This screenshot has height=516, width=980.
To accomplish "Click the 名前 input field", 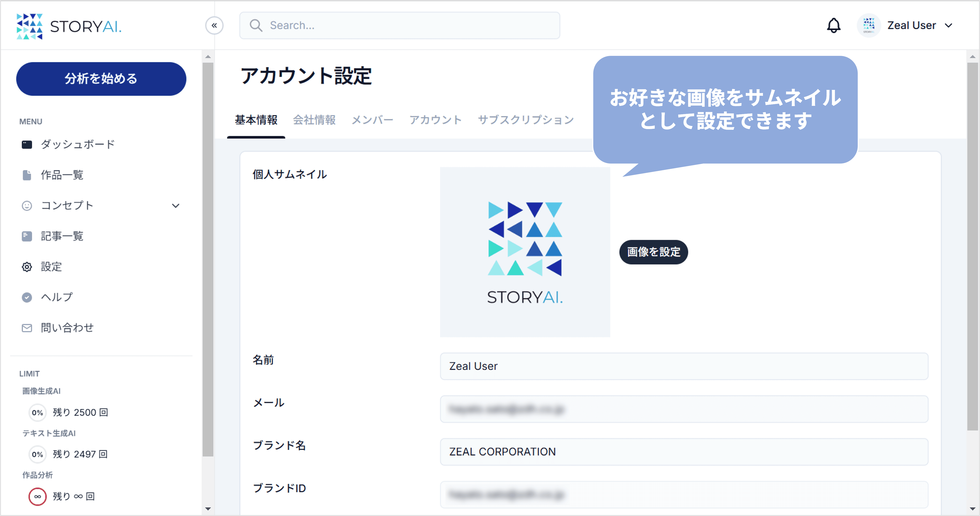I will tap(684, 366).
